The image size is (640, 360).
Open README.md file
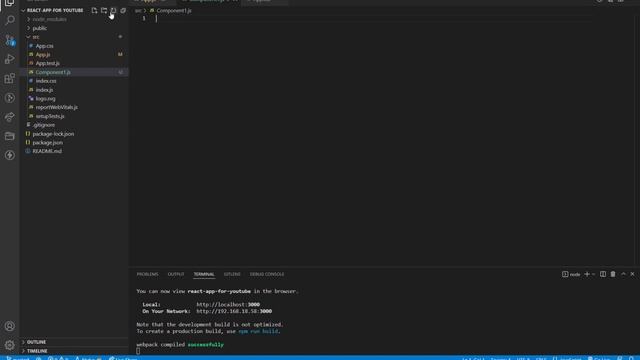pos(74,151)
